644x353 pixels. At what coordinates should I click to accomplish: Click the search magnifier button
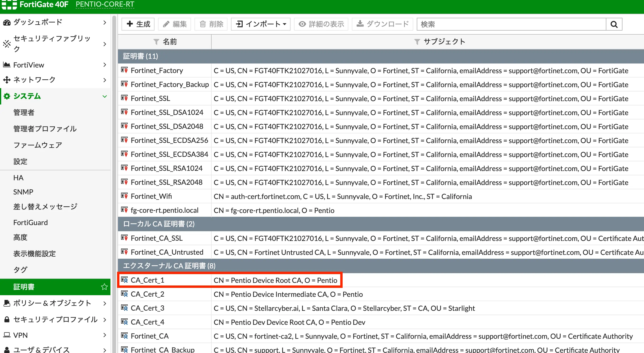(614, 24)
